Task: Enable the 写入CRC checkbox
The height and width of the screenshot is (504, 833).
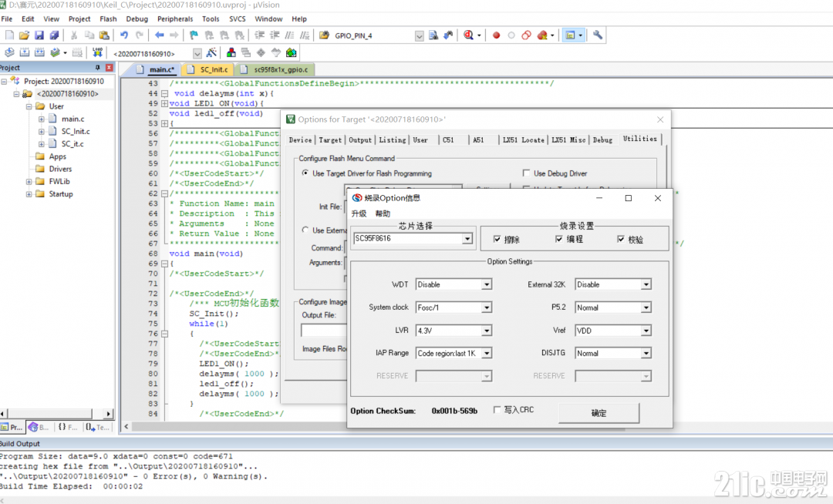Action: coord(497,409)
